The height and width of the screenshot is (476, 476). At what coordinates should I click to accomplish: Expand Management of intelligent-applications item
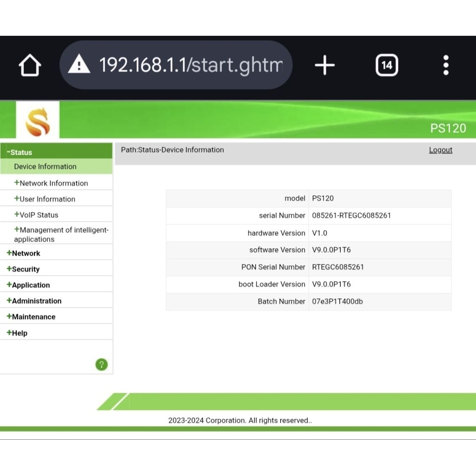click(60, 234)
